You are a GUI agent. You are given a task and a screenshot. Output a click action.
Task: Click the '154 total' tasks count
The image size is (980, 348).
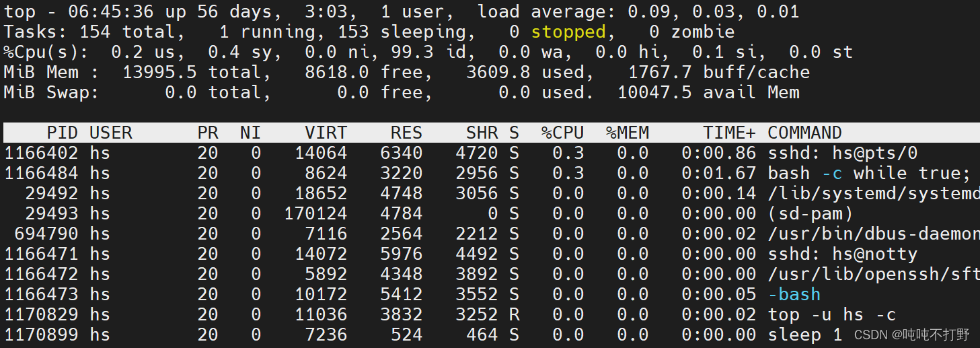click(133, 32)
